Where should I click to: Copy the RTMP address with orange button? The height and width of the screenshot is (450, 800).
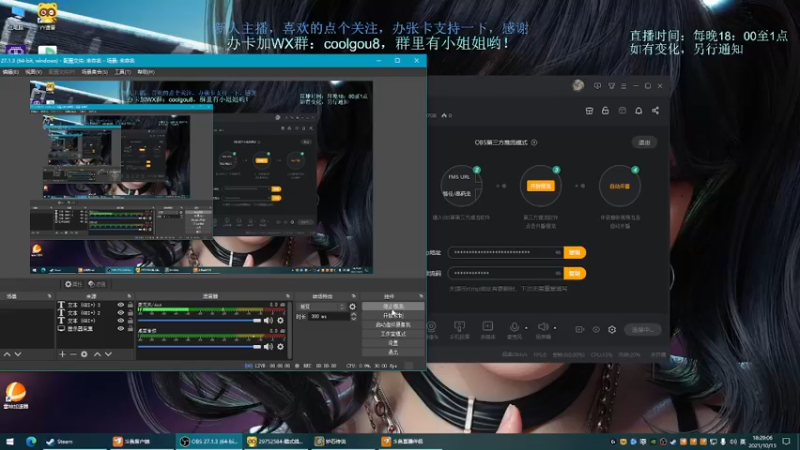[x=574, y=253]
